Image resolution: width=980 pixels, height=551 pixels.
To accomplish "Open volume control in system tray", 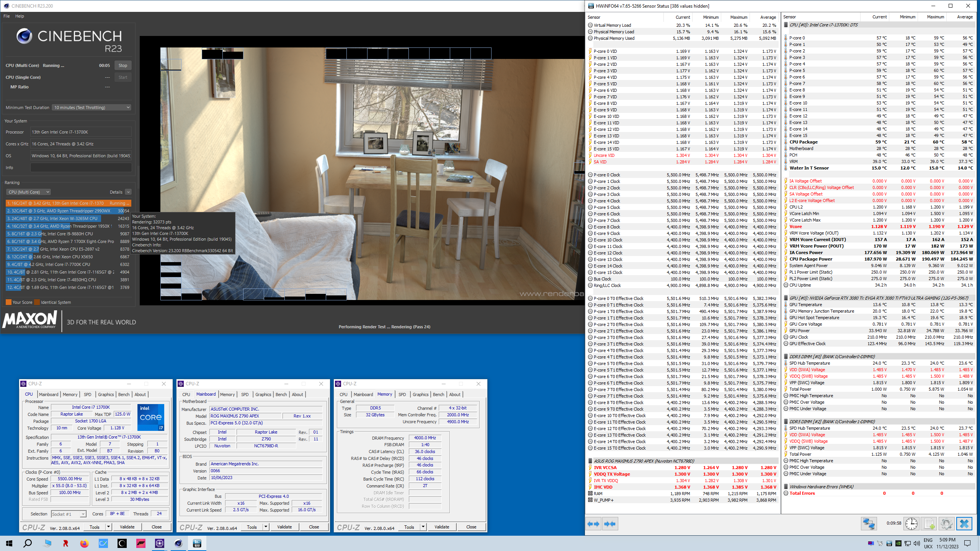I will (916, 543).
